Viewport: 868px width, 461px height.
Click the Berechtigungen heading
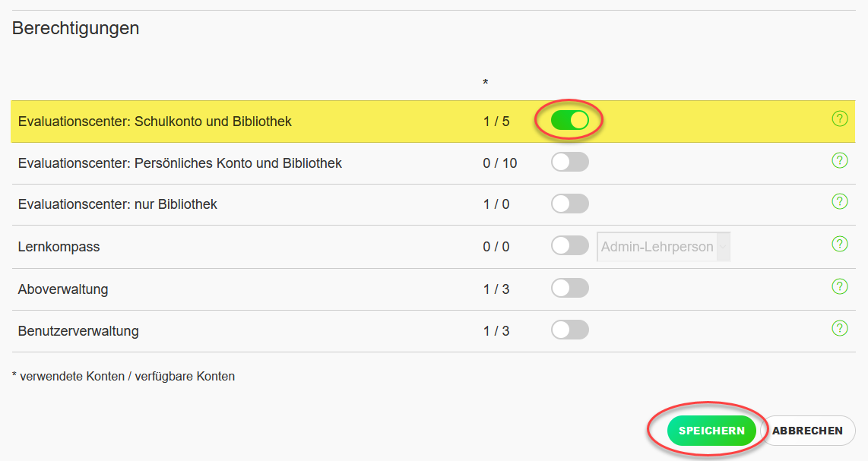pyautogui.click(x=75, y=29)
